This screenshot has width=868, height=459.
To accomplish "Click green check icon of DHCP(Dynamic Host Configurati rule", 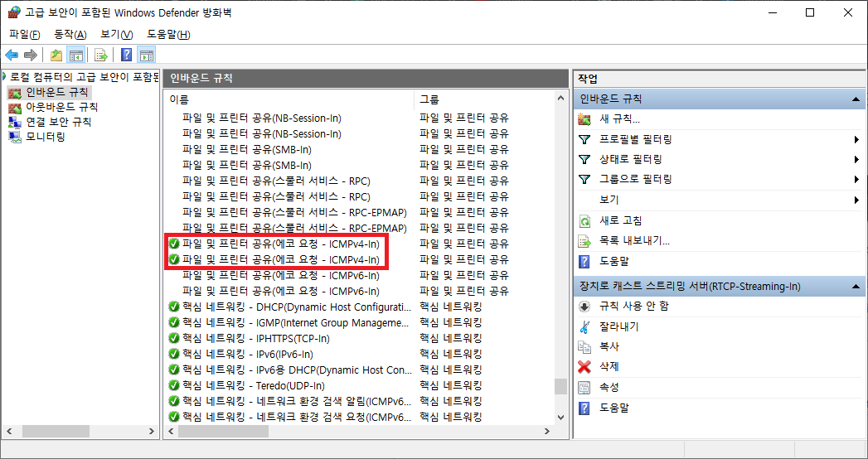I will (x=174, y=307).
